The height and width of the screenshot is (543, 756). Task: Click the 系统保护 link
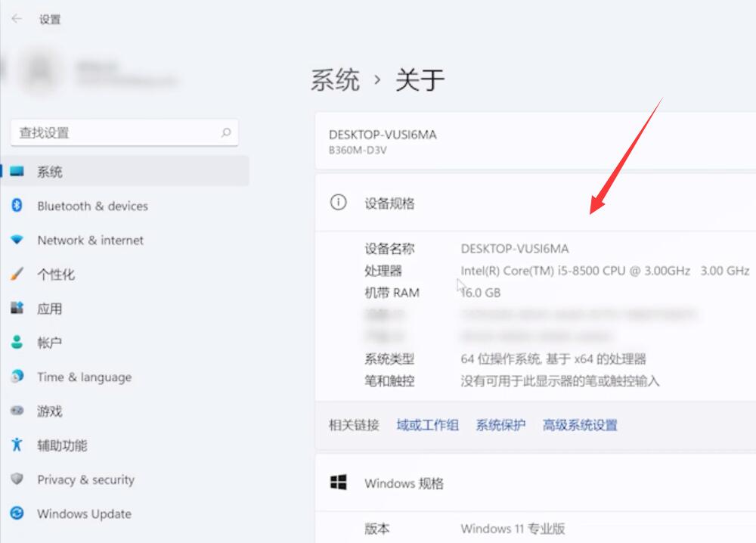pos(500,425)
